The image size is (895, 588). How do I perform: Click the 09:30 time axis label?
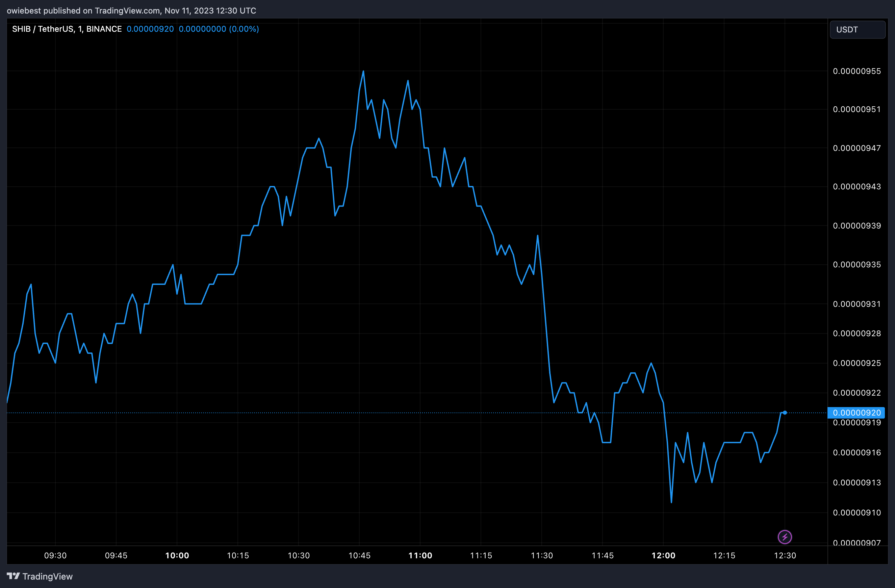tap(55, 555)
